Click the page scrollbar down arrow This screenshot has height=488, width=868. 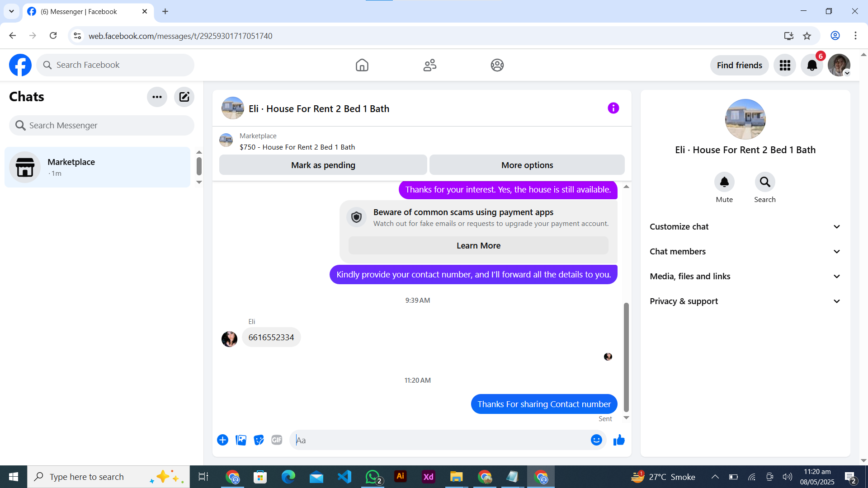point(863,461)
